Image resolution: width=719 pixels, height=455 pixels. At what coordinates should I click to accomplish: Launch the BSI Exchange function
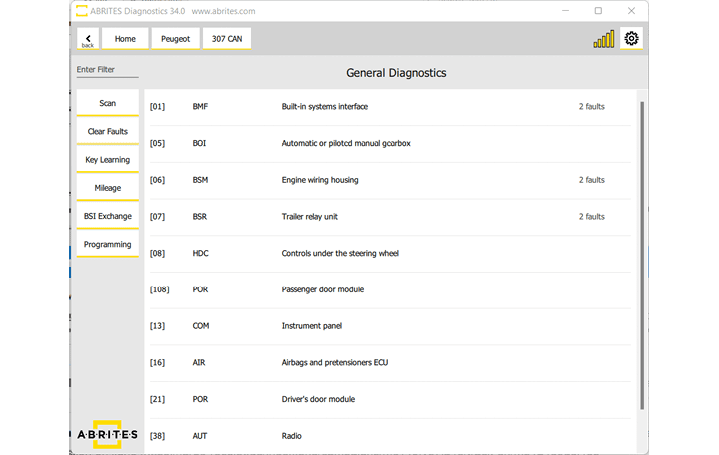coord(107,216)
